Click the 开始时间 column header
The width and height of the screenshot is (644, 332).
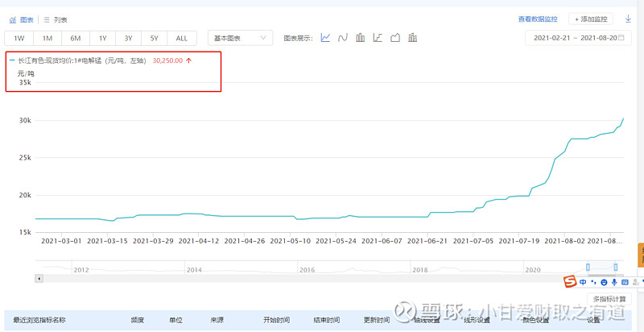click(276, 320)
